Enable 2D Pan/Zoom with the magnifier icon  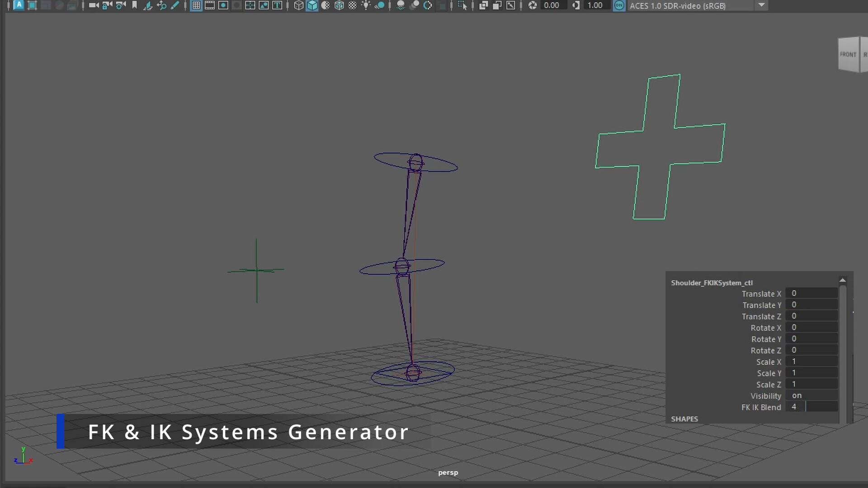click(161, 6)
